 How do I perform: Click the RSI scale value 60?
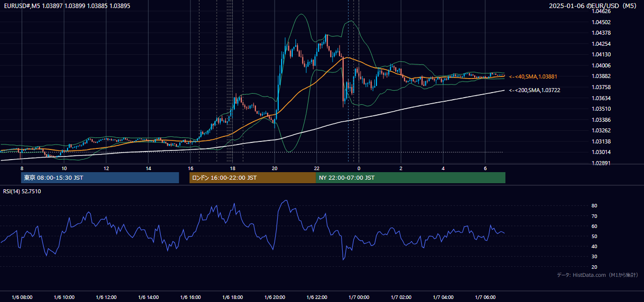pos(595,226)
